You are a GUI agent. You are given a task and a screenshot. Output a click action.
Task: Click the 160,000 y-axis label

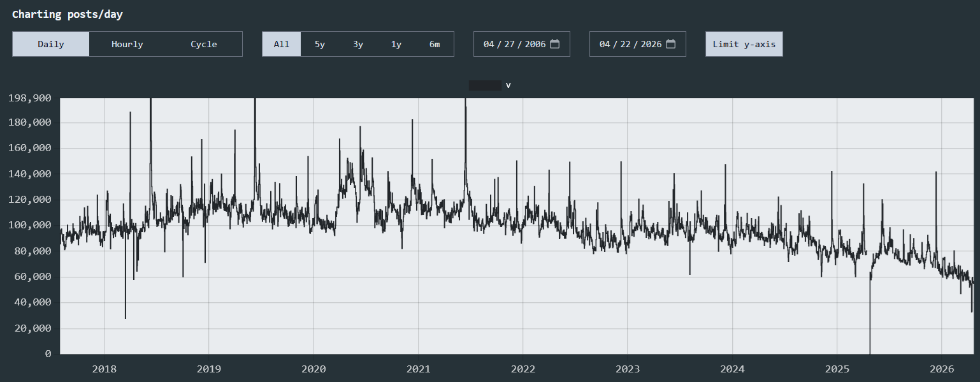(x=30, y=148)
